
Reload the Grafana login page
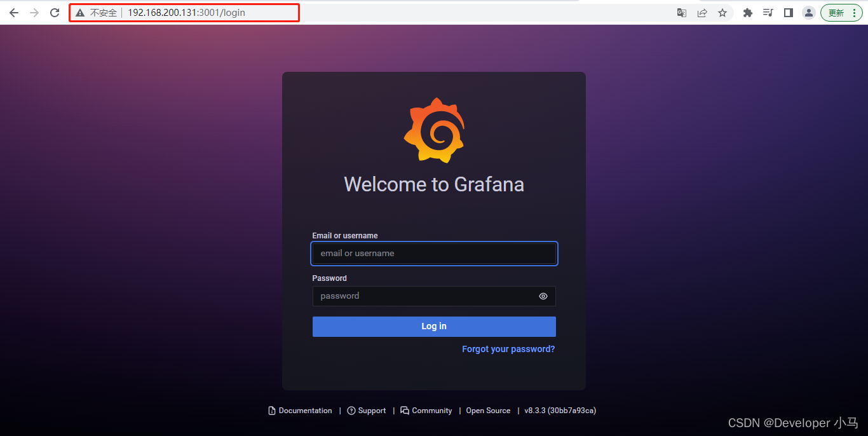55,13
